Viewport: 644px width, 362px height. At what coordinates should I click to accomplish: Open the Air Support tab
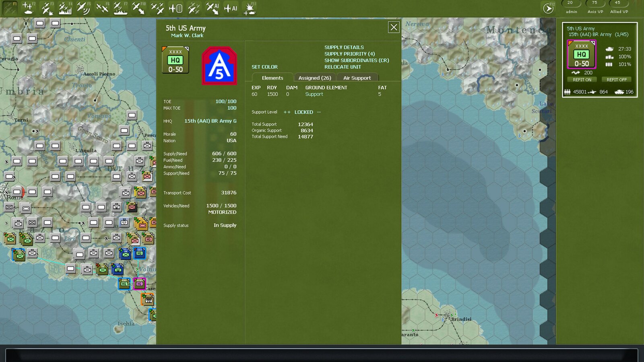point(357,78)
